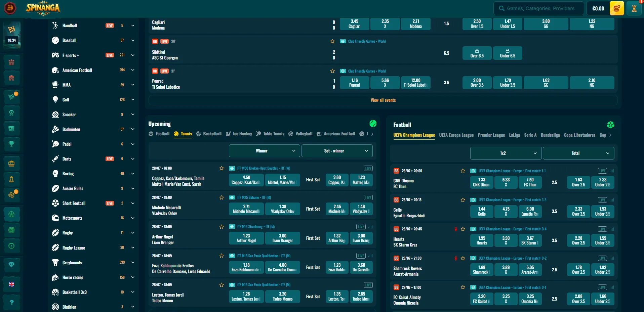Image resolution: width=644 pixels, height=312 pixels.
Task: Expand the Handball category chevron
Action: coord(133,26)
